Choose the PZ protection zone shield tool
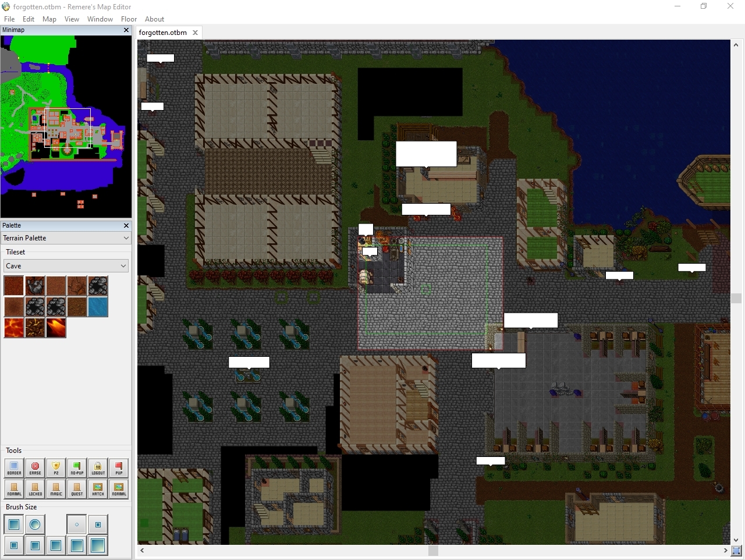Screen dimensions: 745x560 pyautogui.click(x=56, y=468)
